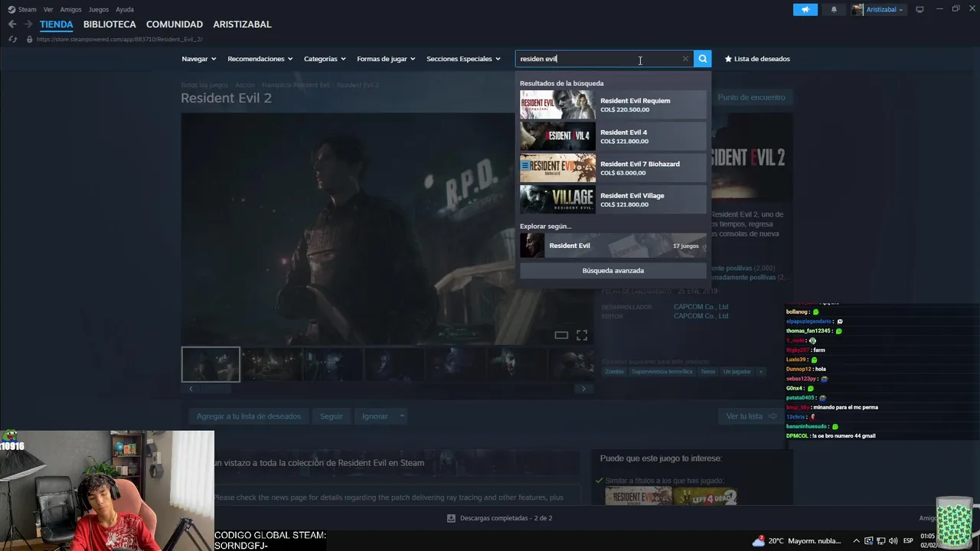Expand the Recomendaciones dropdown

pyautogui.click(x=260, y=59)
